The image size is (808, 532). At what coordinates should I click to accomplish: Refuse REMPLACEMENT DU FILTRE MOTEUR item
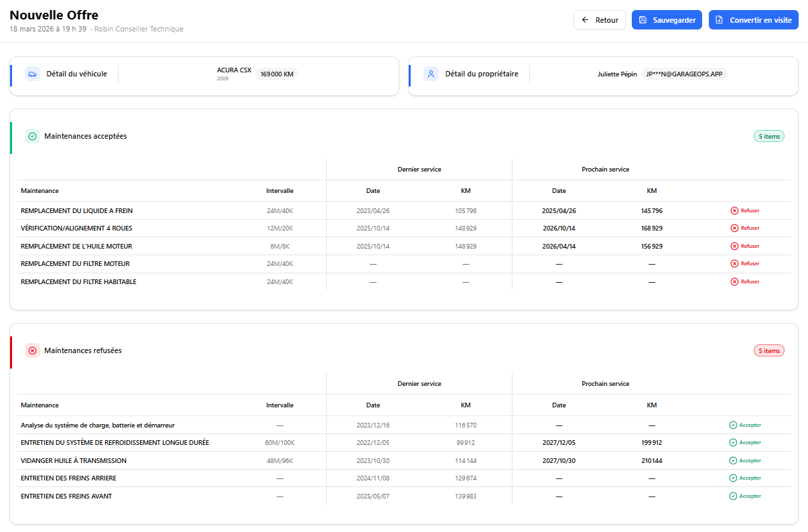(745, 263)
